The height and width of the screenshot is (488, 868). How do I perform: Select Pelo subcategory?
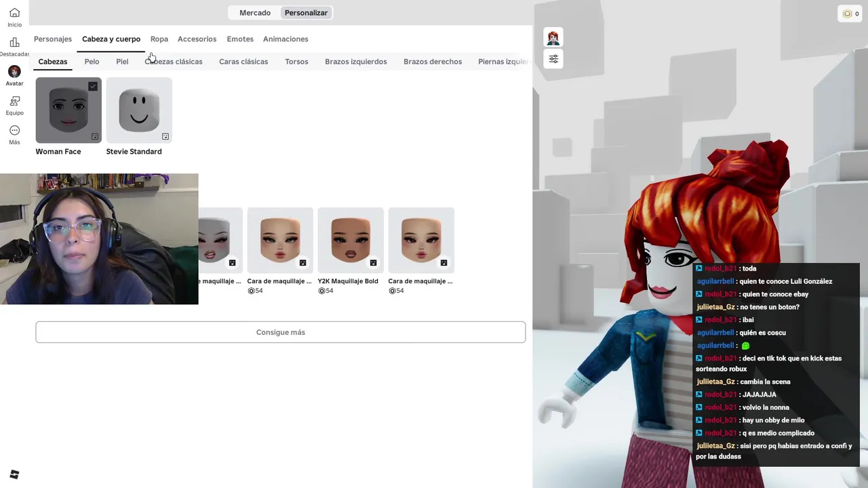click(92, 62)
